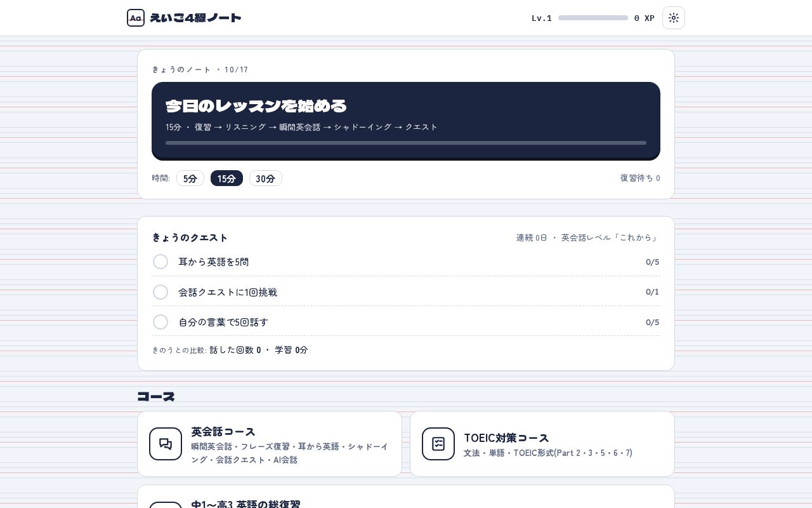
Task: Click the lesson progress bar in the dark banner
Action: (x=406, y=143)
